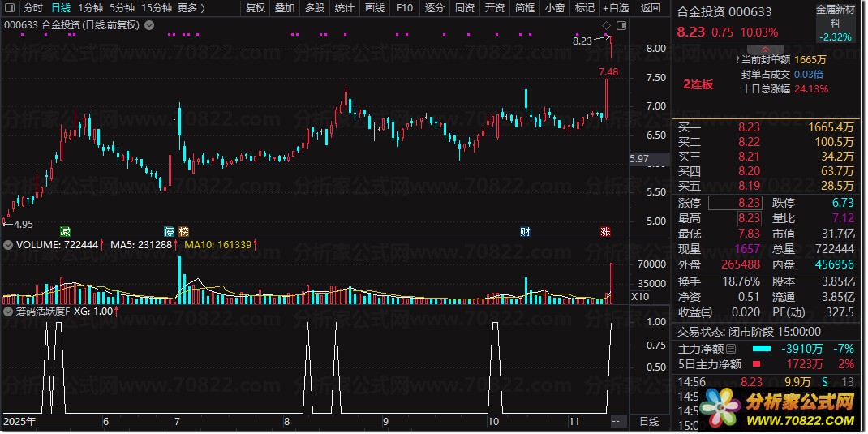Viewport: 868px width, 434px height.
Task: Expand the dropdown next to 合金投资(日线.前复权)
Action: coord(148,25)
